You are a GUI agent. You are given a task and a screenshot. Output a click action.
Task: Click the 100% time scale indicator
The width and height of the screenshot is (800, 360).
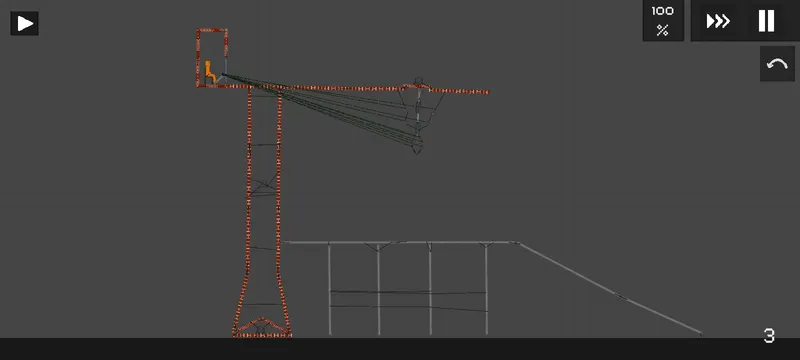(663, 20)
